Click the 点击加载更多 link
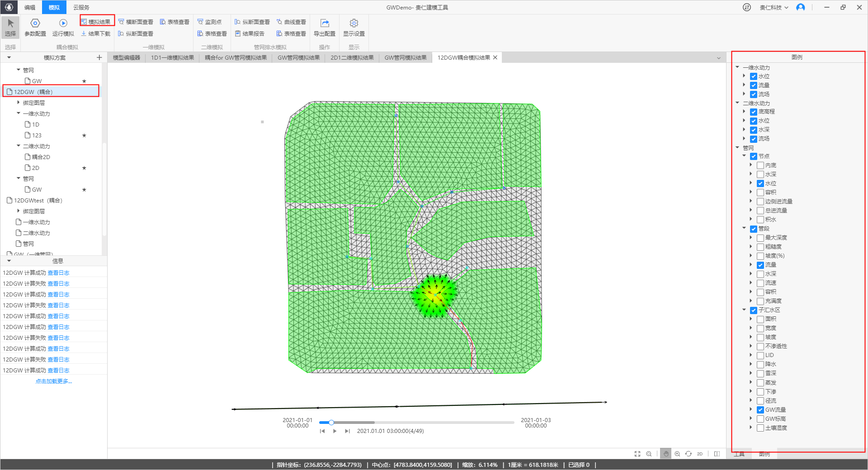Image resolution: width=868 pixels, height=470 pixels. [x=54, y=381]
